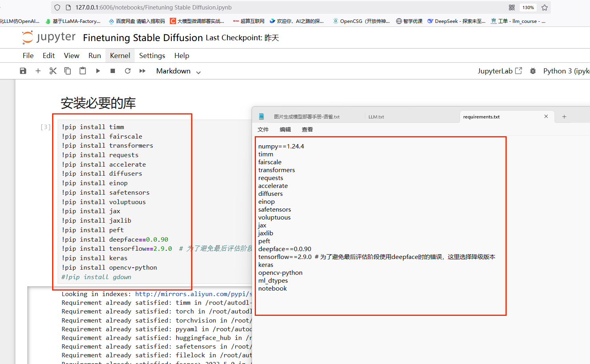Open the File menu in Jupyter

tap(28, 56)
